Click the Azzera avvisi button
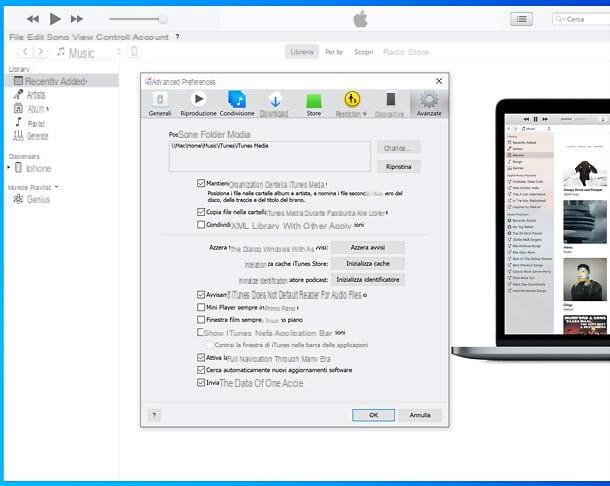610x486 pixels. pos(368,247)
